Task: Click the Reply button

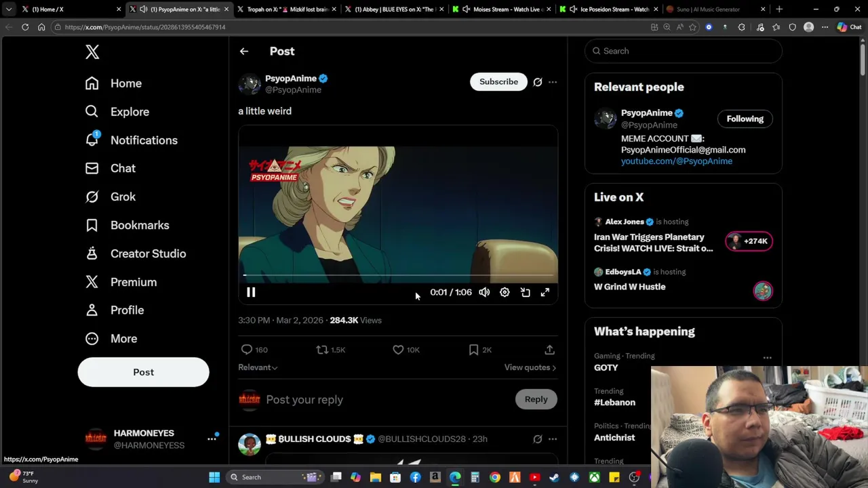Action: [536, 399]
